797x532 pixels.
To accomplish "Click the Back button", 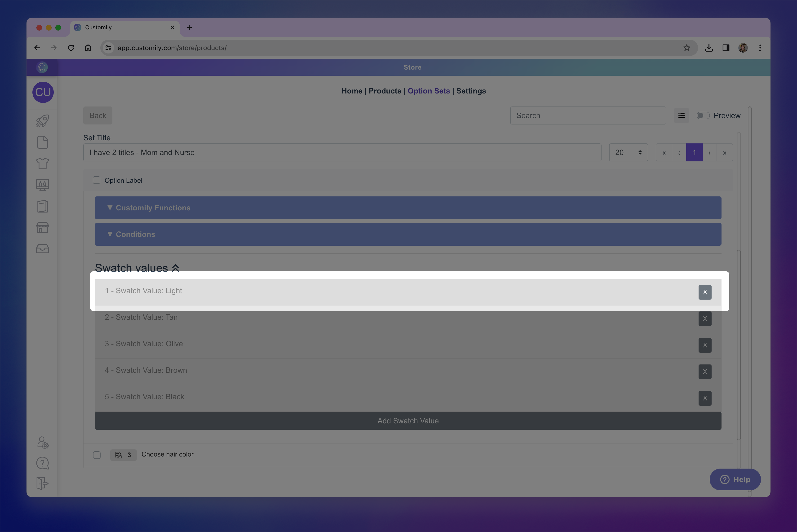I will pyautogui.click(x=98, y=115).
